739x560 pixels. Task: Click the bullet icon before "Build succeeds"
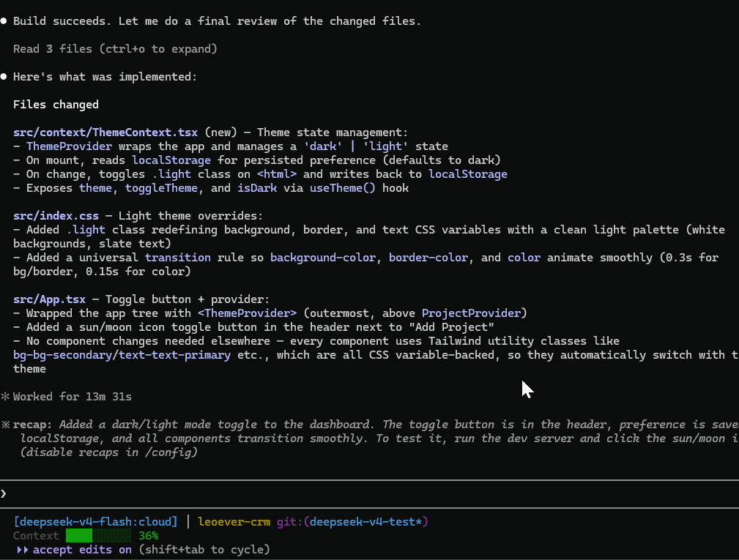(4, 21)
